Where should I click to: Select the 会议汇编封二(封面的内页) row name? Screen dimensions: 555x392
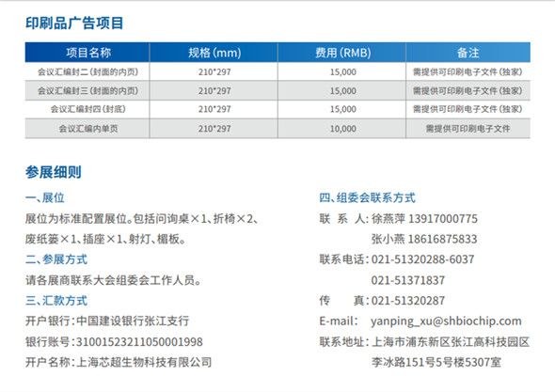[x=87, y=71]
